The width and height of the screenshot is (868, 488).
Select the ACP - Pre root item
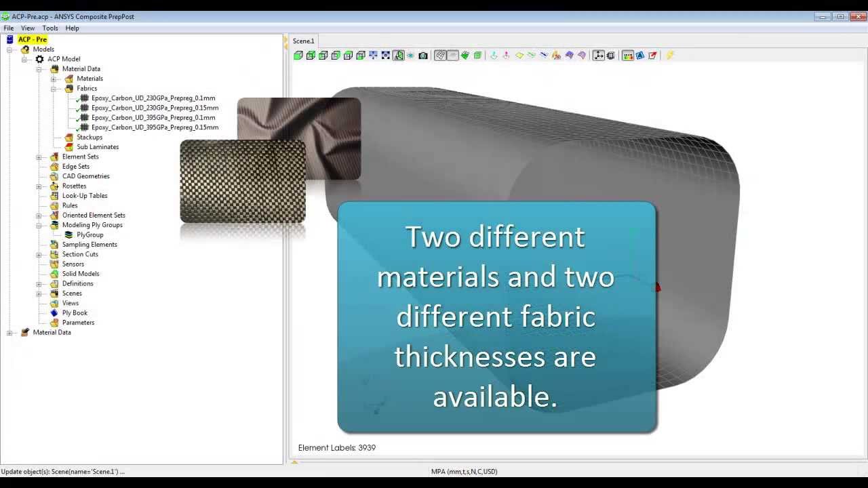click(x=33, y=40)
